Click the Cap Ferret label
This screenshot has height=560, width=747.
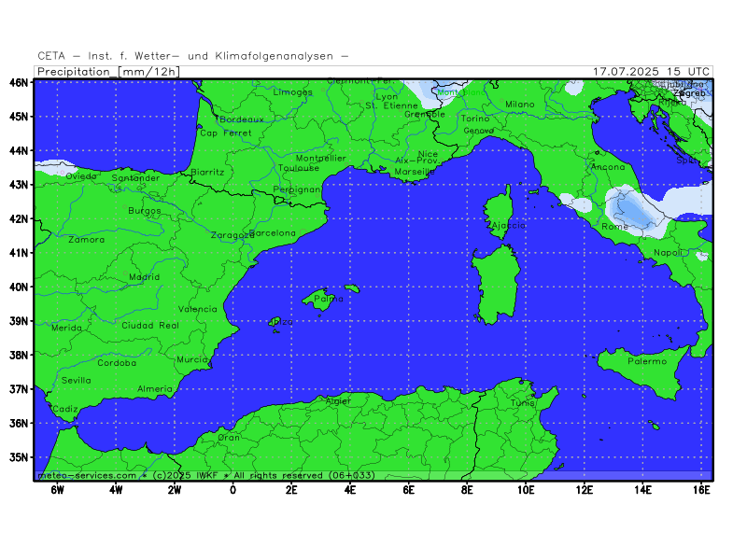(x=225, y=133)
